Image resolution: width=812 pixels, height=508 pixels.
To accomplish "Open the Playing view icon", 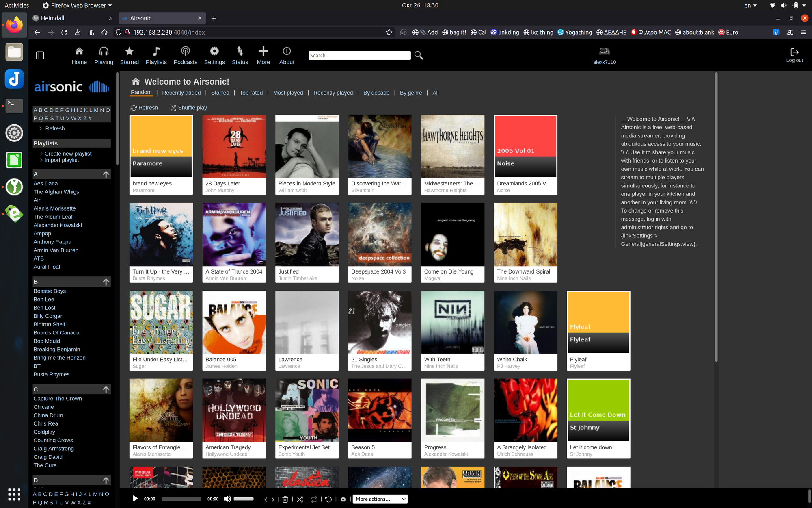I will [104, 51].
